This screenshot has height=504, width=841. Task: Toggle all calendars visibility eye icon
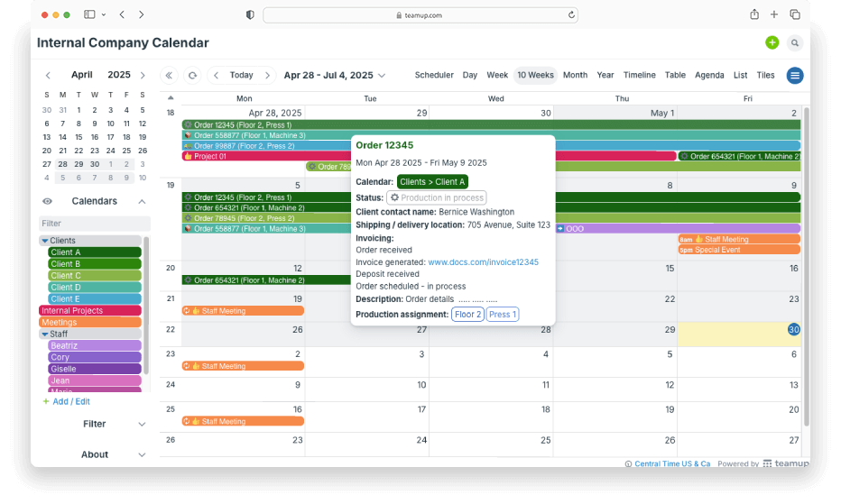(x=48, y=201)
